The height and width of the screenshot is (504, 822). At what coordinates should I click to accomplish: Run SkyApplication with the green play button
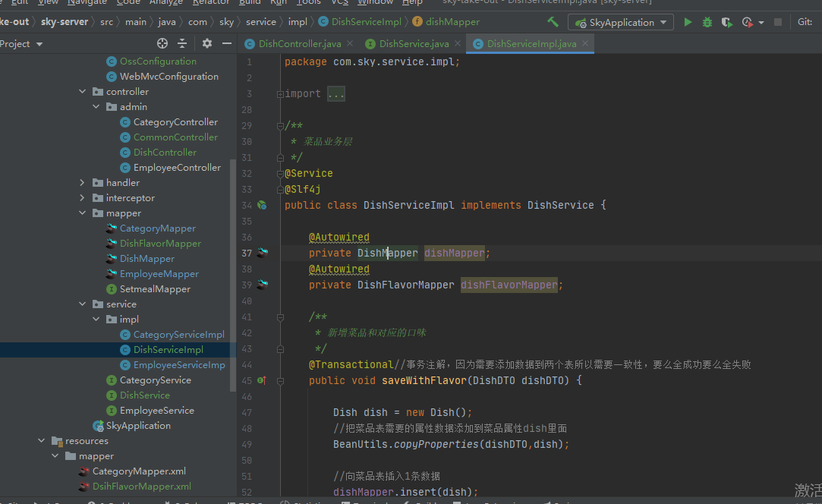click(688, 22)
